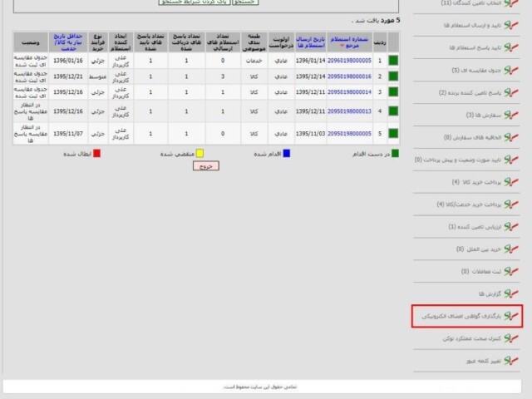Screen dimensions: 532x399
Task: Open inquiry number 20950198000013 link
Action: pyautogui.click(x=349, y=111)
